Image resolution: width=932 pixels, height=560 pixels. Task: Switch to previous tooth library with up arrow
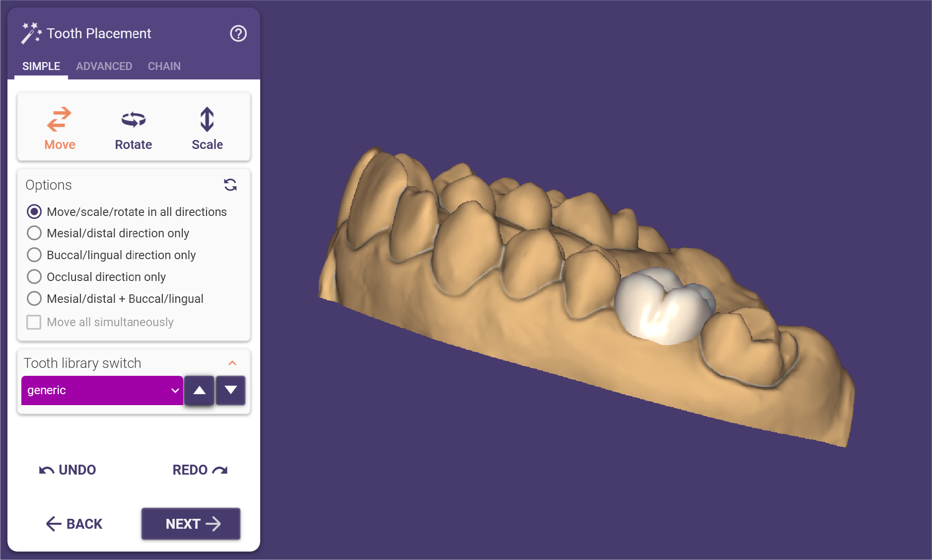(x=200, y=390)
